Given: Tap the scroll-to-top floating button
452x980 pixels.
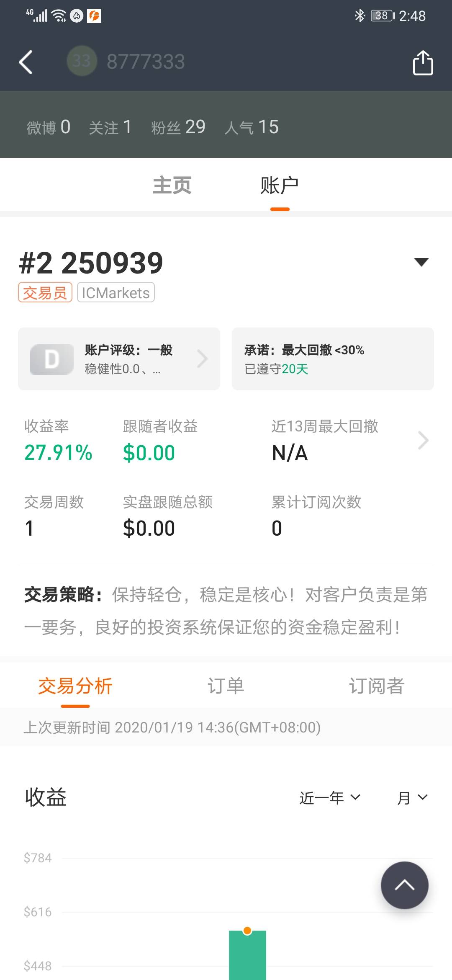Looking at the screenshot, I should click(x=404, y=885).
